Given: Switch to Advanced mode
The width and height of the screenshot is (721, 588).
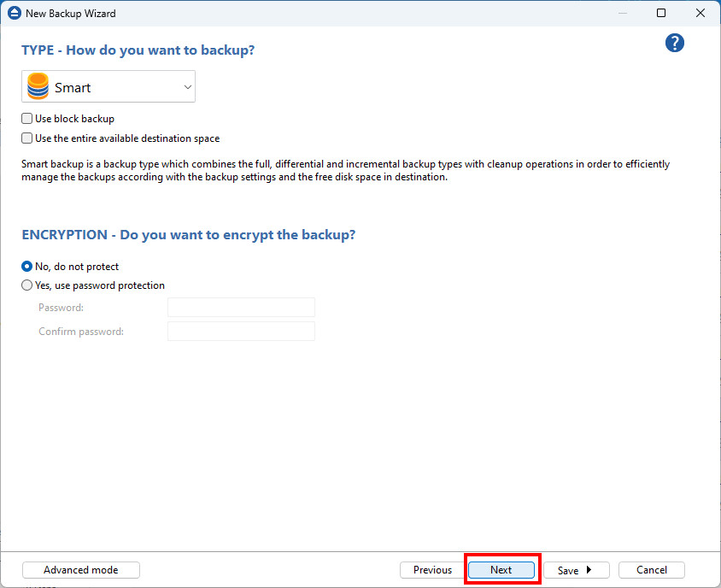Looking at the screenshot, I should [x=80, y=570].
